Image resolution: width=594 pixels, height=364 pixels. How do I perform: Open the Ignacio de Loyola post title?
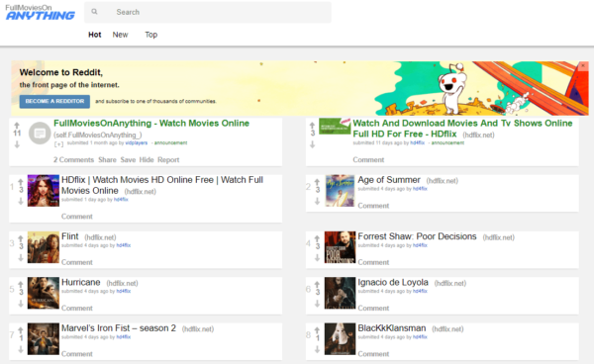393,282
